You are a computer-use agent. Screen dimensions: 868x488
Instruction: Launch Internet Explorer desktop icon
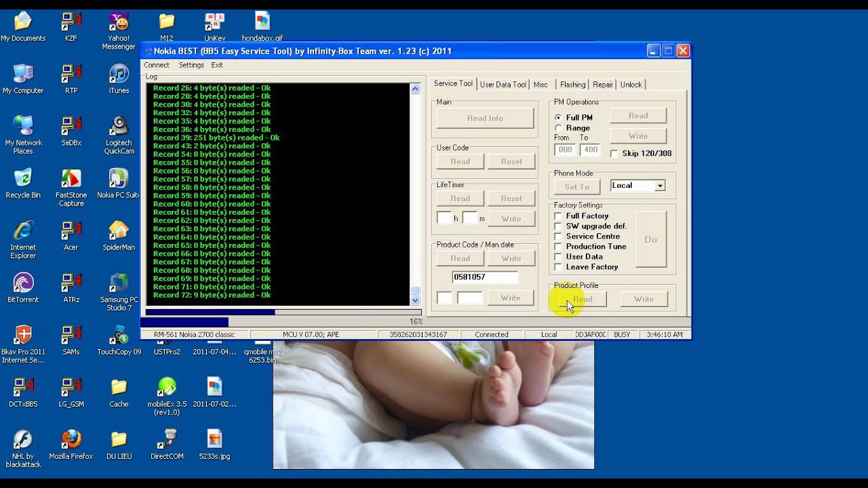coord(23,239)
